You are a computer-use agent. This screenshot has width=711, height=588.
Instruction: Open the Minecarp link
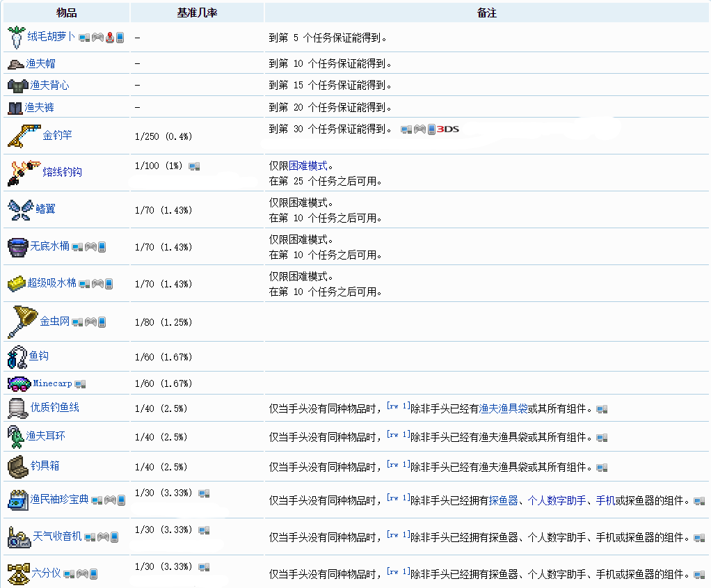53,383
